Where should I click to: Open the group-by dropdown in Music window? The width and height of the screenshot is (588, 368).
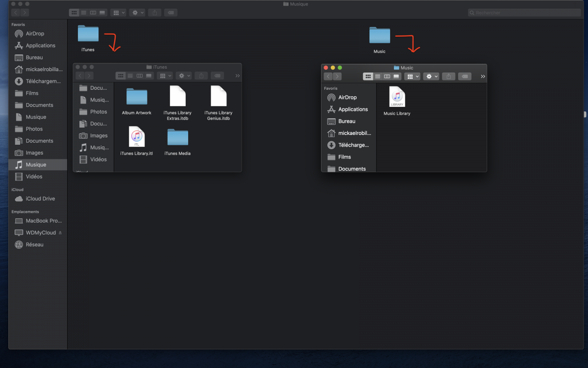point(412,76)
